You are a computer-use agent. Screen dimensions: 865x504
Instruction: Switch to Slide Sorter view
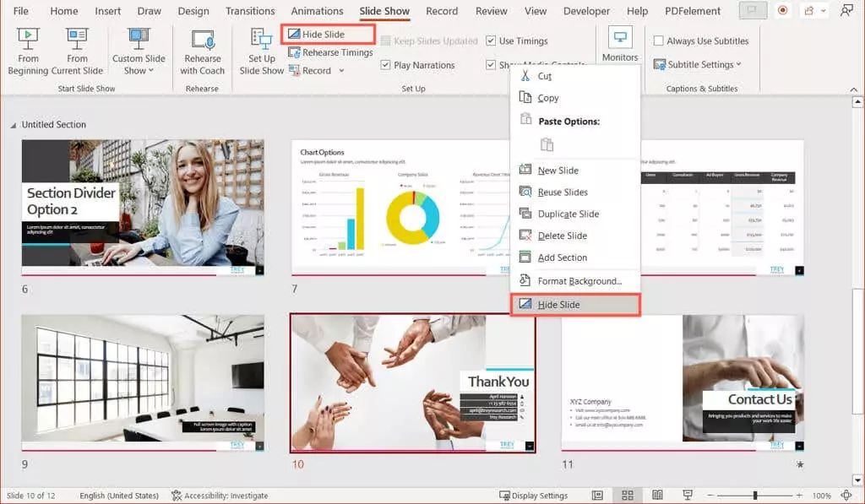pyautogui.click(x=627, y=496)
